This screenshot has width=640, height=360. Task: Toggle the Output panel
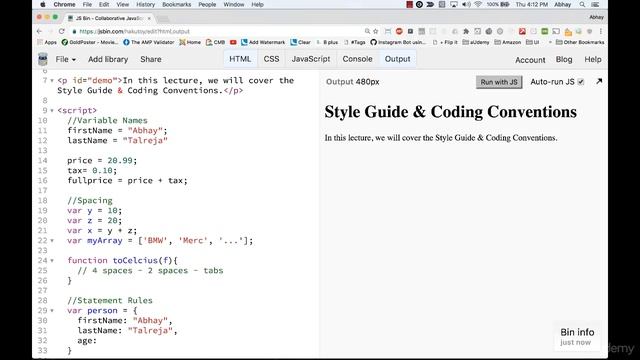coord(398,59)
